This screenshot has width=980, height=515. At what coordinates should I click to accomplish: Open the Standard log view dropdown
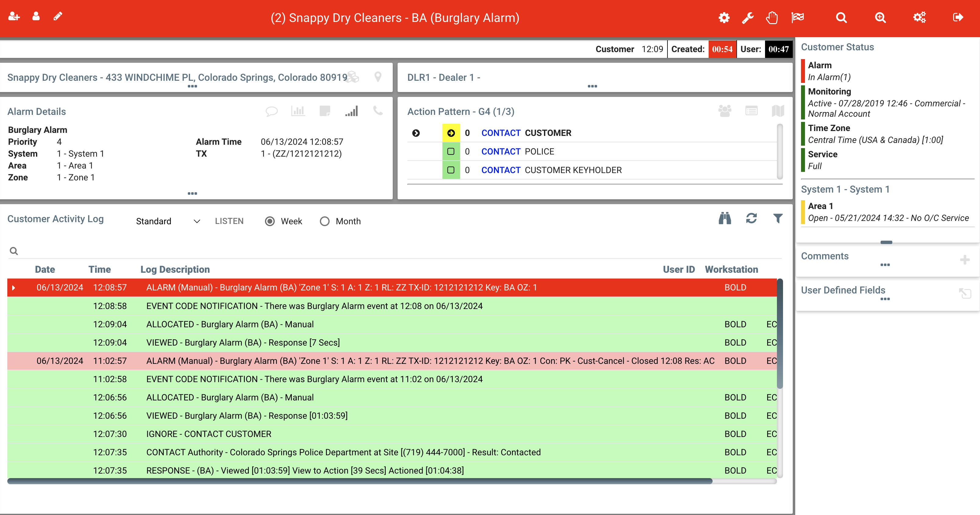tap(168, 221)
